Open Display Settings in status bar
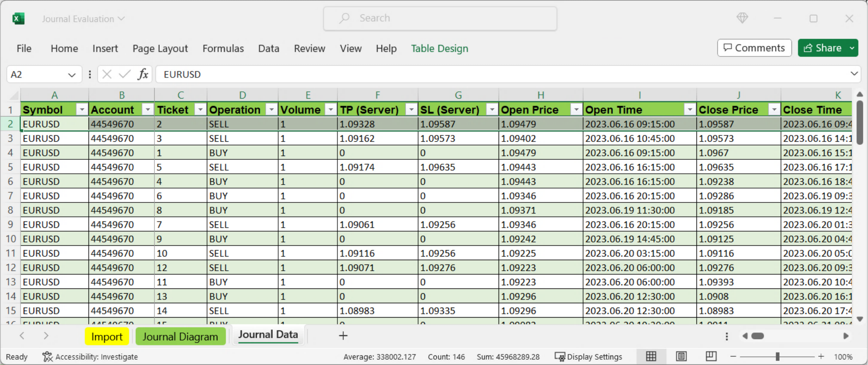This screenshot has width=868, height=365. pyautogui.click(x=588, y=357)
